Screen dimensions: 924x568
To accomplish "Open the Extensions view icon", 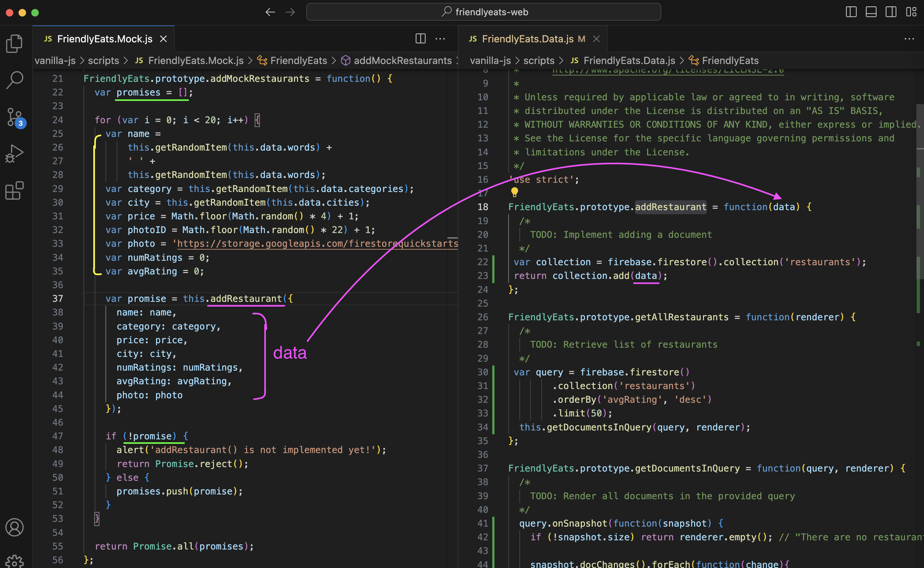I will pos(14,190).
